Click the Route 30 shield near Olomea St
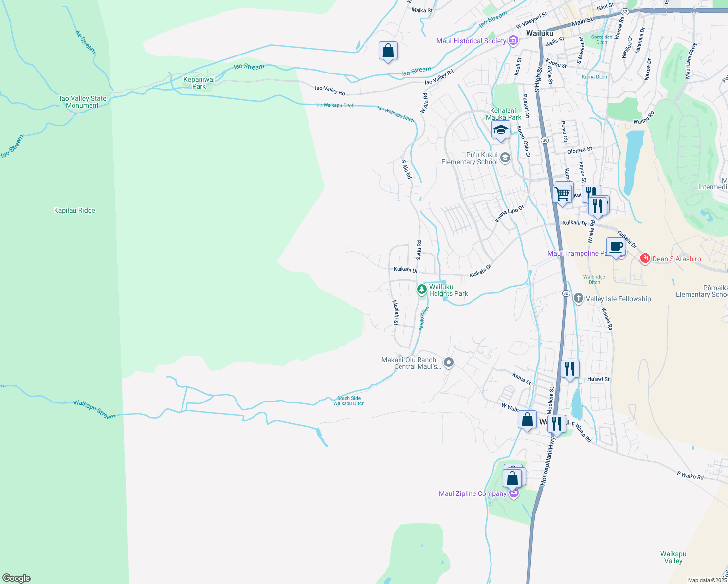This screenshot has height=584, width=728. (x=545, y=140)
